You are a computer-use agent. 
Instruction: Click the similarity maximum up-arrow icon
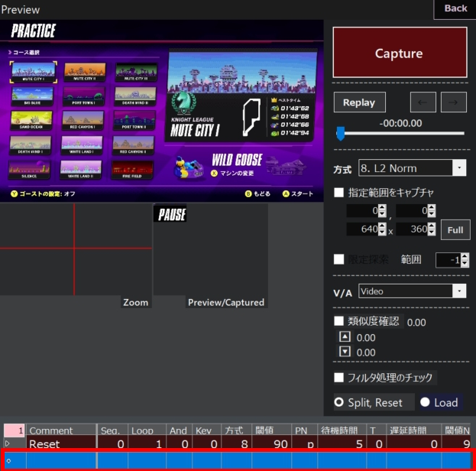[345, 336]
